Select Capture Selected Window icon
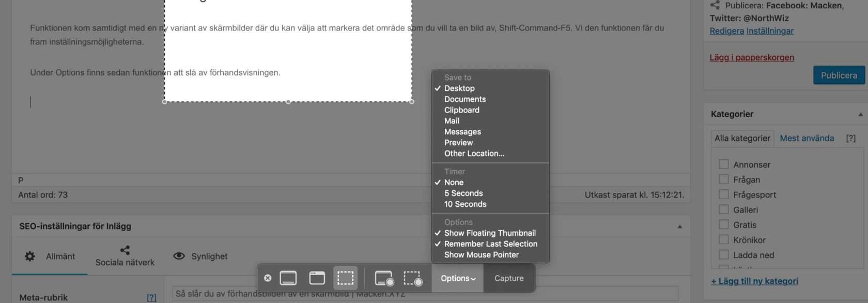The image size is (868, 303). [x=317, y=278]
